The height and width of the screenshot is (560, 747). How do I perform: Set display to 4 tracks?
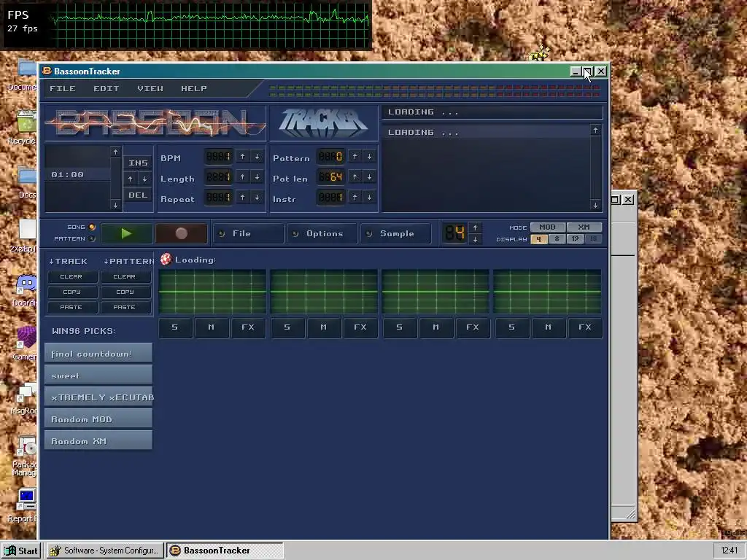[539, 239]
